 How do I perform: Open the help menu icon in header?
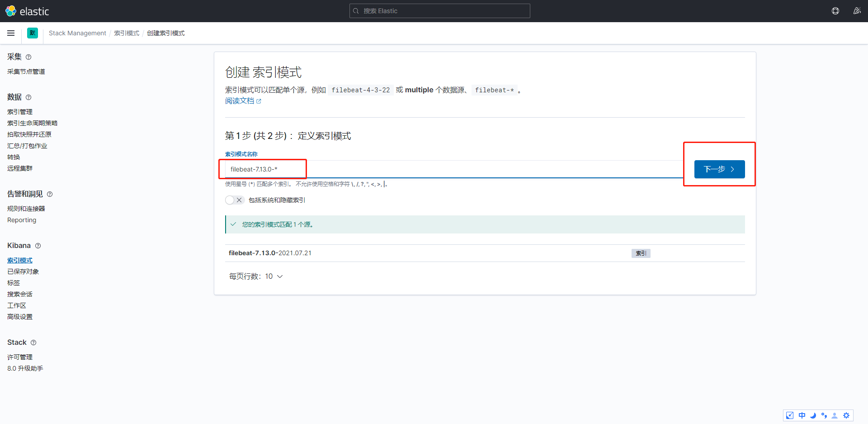pyautogui.click(x=835, y=11)
